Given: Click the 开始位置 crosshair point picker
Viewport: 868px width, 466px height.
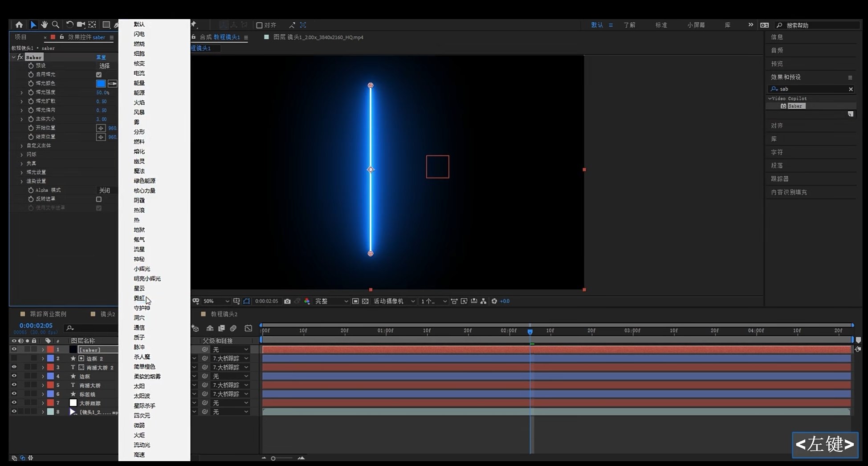Looking at the screenshot, I should (101, 128).
